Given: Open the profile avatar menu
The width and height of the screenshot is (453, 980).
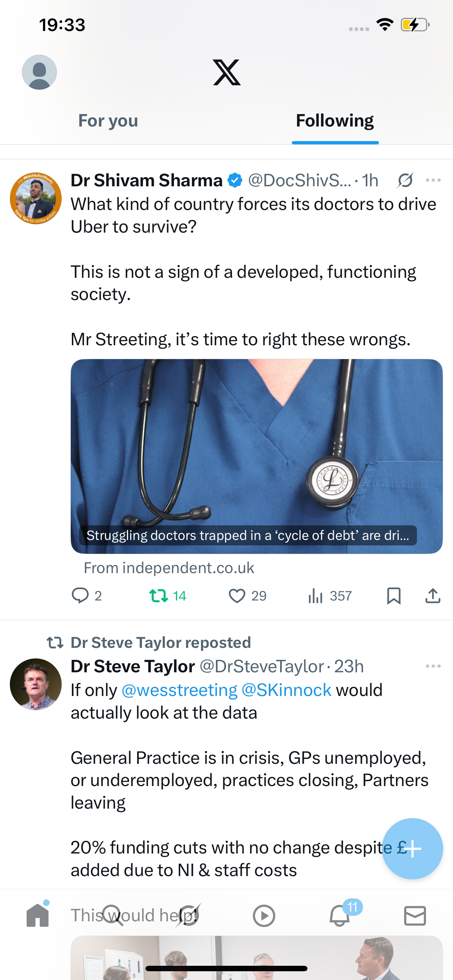Looking at the screenshot, I should click(39, 72).
